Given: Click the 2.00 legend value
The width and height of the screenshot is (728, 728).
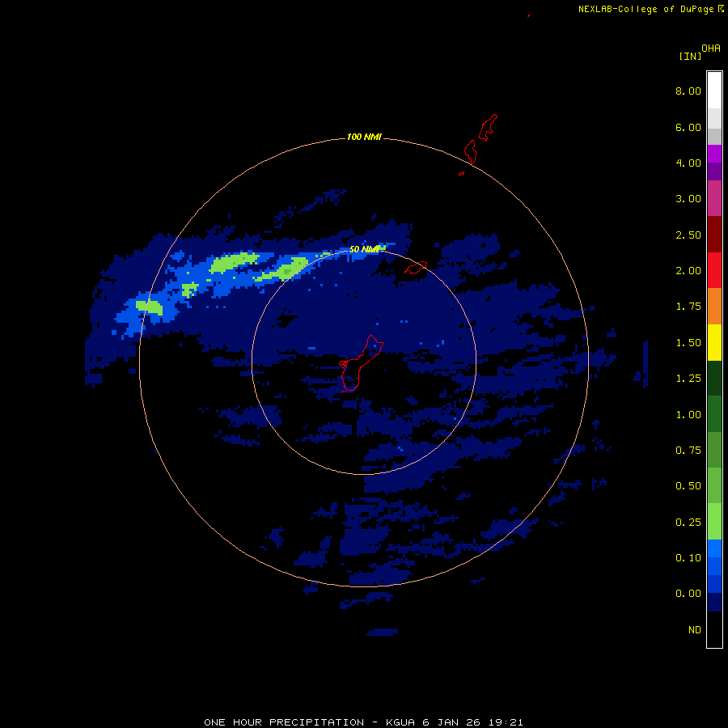Looking at the screenshot, I should [x=688, y=271].
